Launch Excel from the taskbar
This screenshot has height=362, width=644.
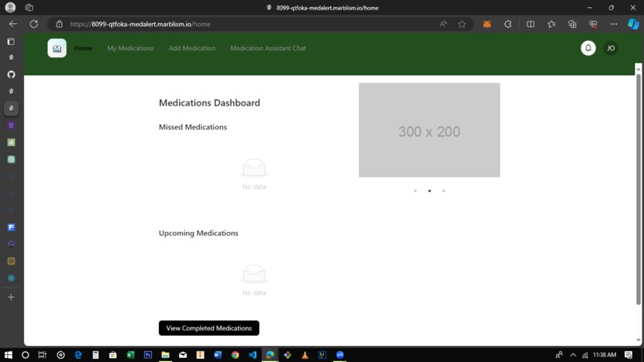130,355
